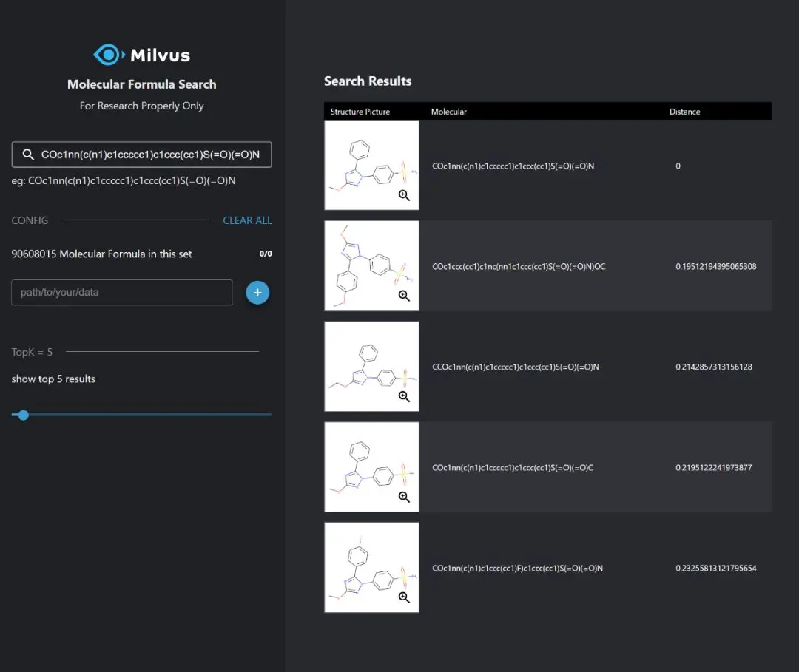
Task: Open thumbnail of fluorinated molecule result
Action: point(371,567)
